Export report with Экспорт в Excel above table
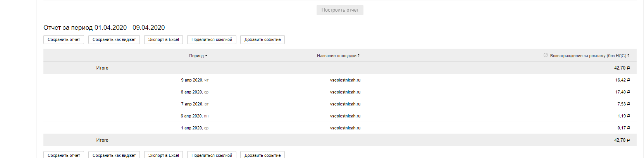 coord(164,39)
